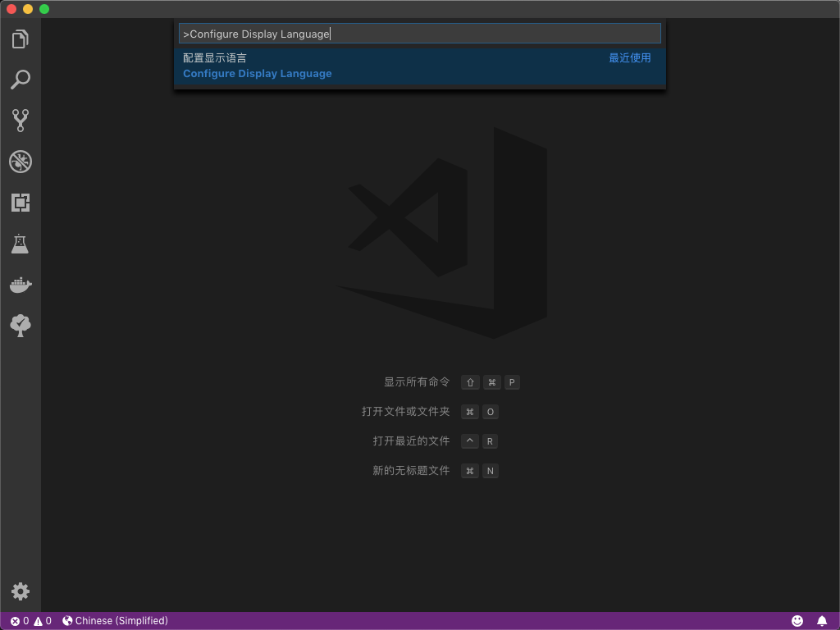Focus the command palette input field
Image resolution: width=840 pixels, height=630 pixels.
pyautogui.click(x=419, y=34)
